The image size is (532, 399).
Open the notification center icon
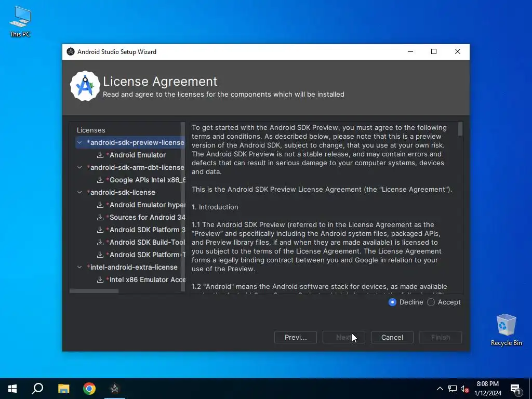[x=515, y=389]
